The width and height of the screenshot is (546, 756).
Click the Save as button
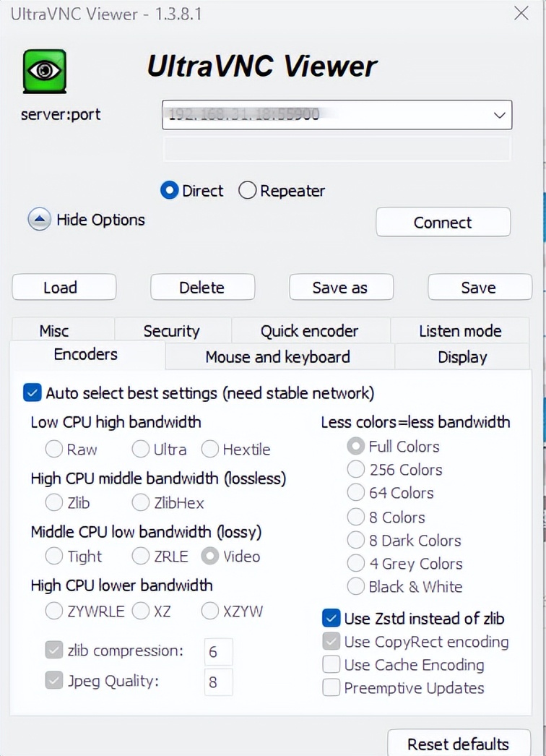pos(341,287)
